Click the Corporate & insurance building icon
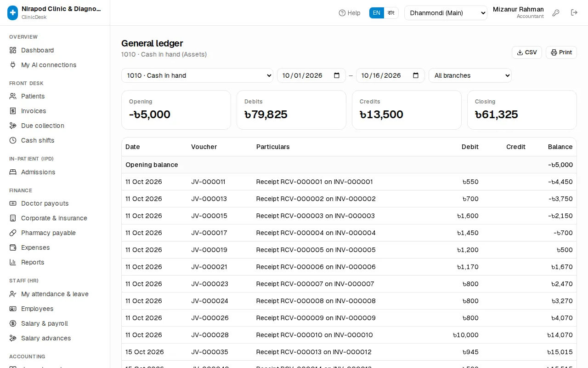Screen dimensions: 588x368 (x=13, y=218)
